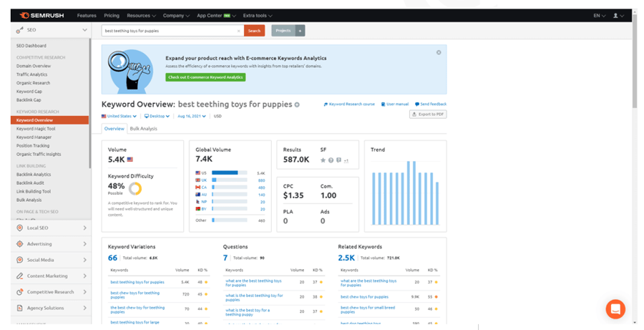Click the plus icon next to keyword title
This screenshot has width=644, height=330.
(x=297, y=105)
